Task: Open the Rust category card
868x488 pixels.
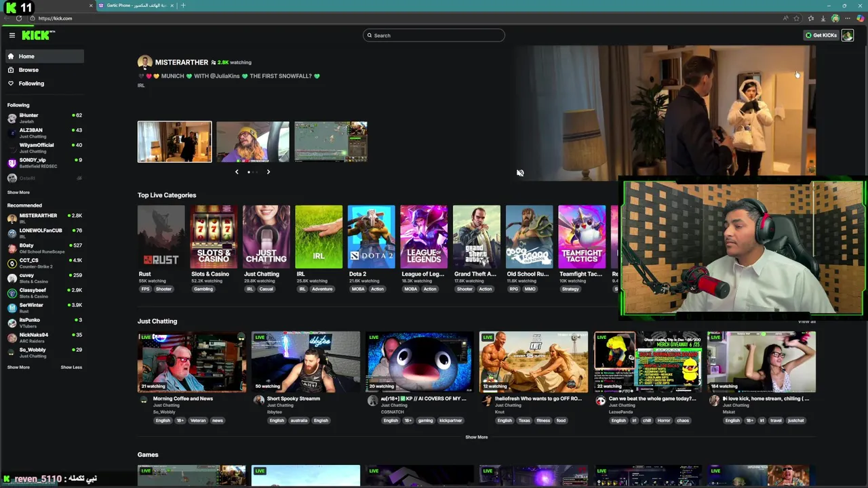Action: [161, 237]
